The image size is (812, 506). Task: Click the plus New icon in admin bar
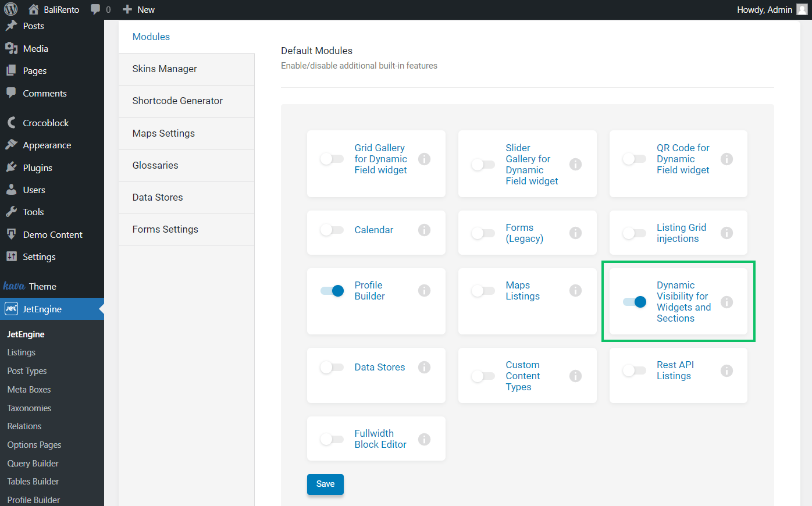pos(127,9)
